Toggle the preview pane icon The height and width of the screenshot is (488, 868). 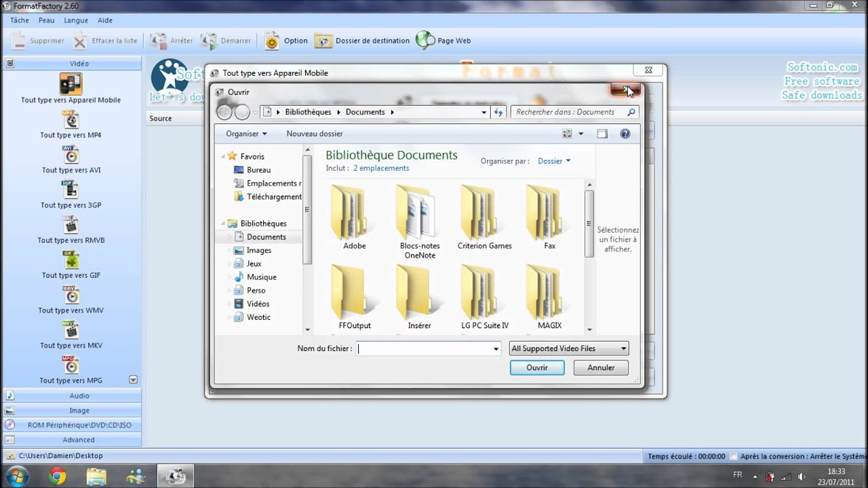602,134
